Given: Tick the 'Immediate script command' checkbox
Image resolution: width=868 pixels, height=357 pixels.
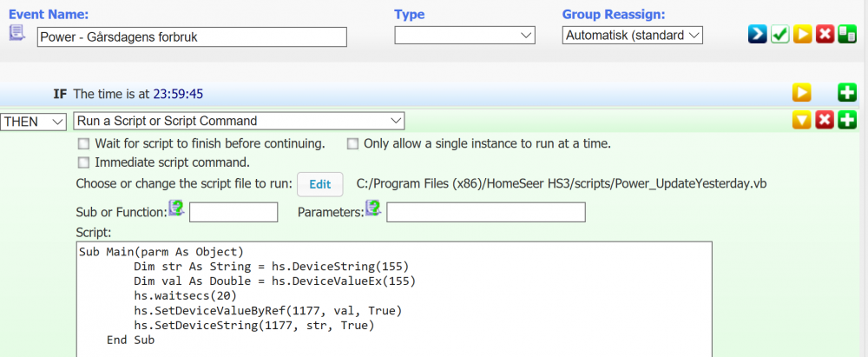Looking at the screenshot, I should 83,162.
